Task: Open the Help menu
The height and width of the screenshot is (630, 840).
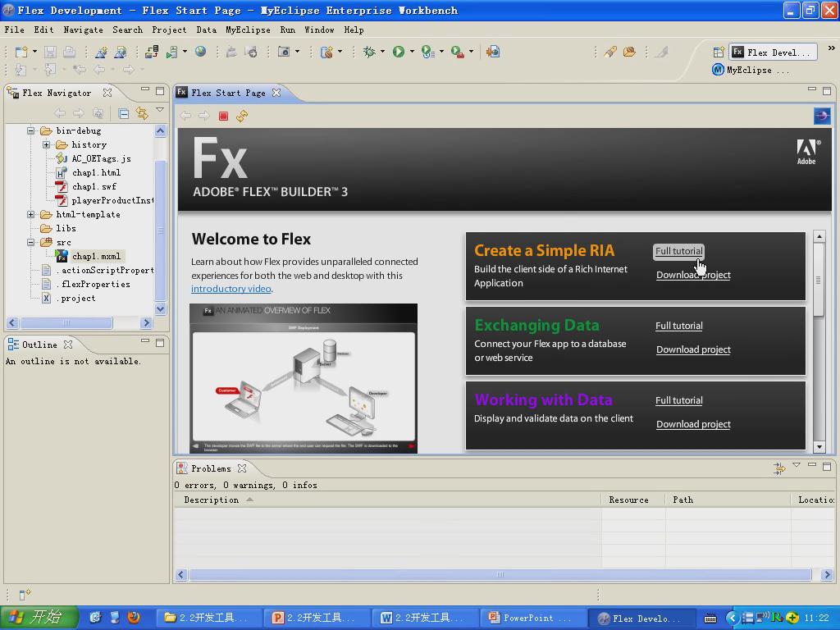Action: [x=354, y=30]
